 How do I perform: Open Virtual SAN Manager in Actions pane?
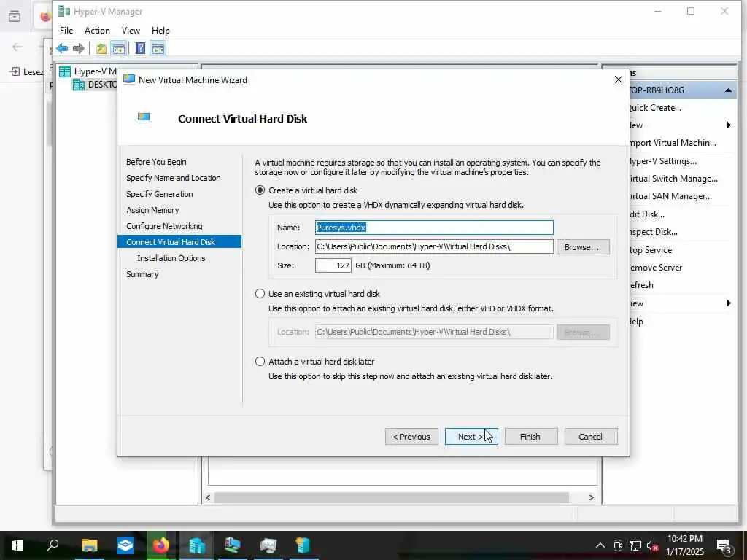point(671,196)
